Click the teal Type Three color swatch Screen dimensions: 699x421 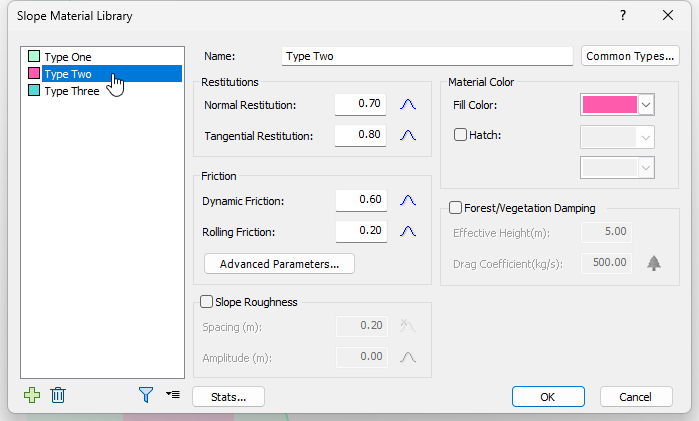pos(34,91)
